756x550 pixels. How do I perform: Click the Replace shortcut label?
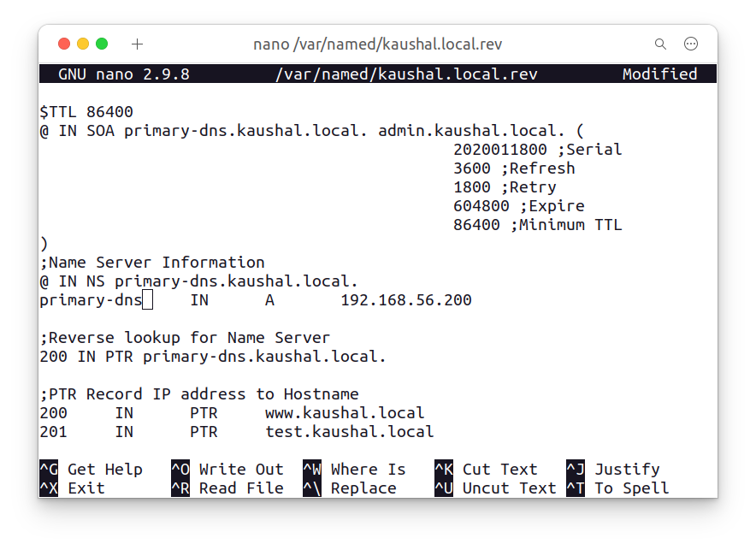(363, 488)
